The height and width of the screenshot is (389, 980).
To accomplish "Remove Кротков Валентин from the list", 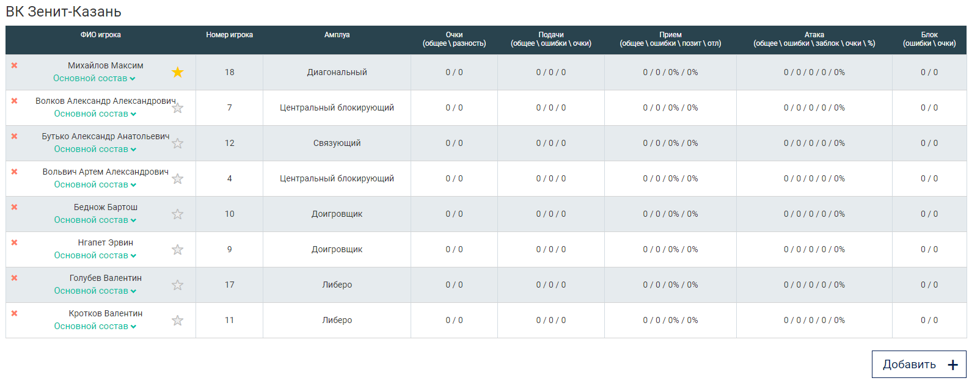I will [14, 313].
